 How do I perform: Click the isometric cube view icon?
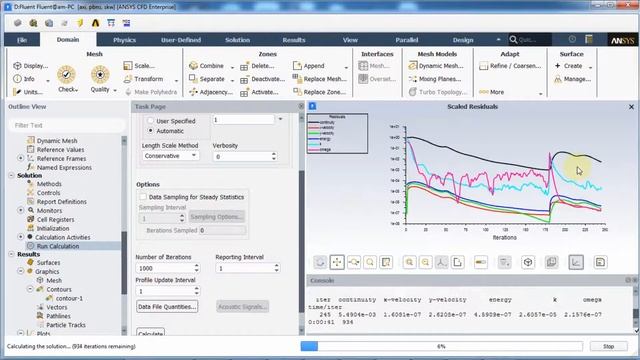coord(528,262)
